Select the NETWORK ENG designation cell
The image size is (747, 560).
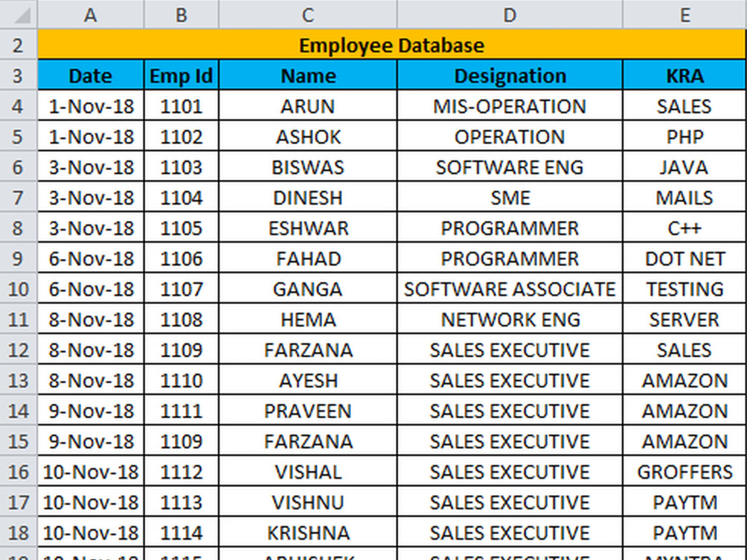pyautogui.click(x=509, y=319)
